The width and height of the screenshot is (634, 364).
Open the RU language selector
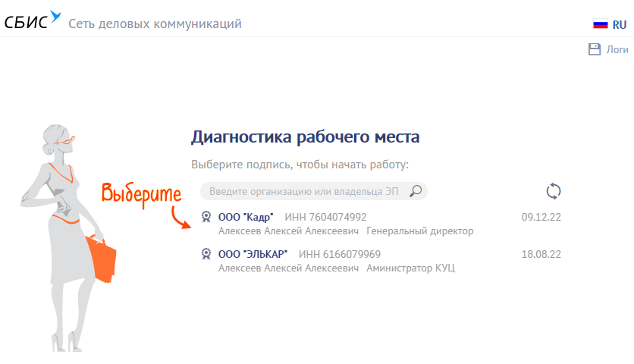(620, 24)
